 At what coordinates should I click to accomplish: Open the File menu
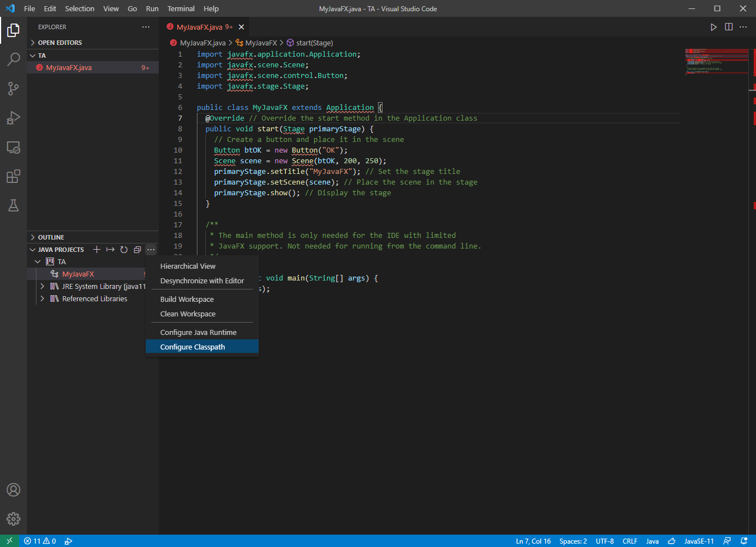pyautogui.click(x=30, y=8)
